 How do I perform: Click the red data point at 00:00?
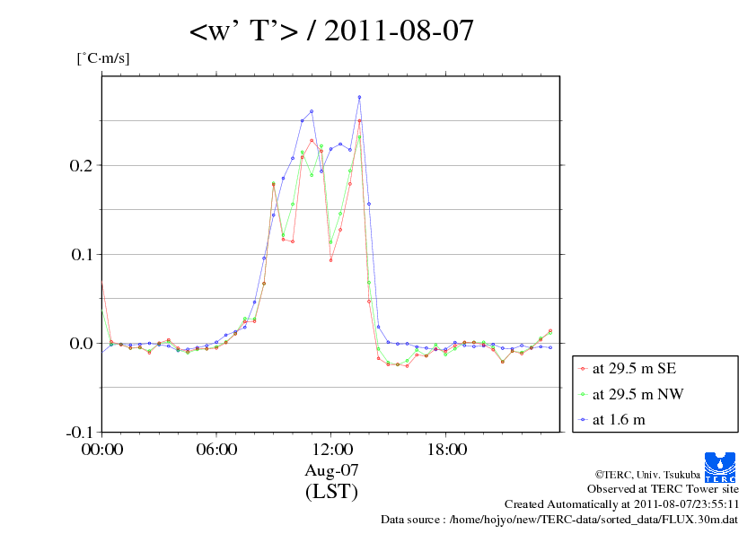tap(101, 282)
